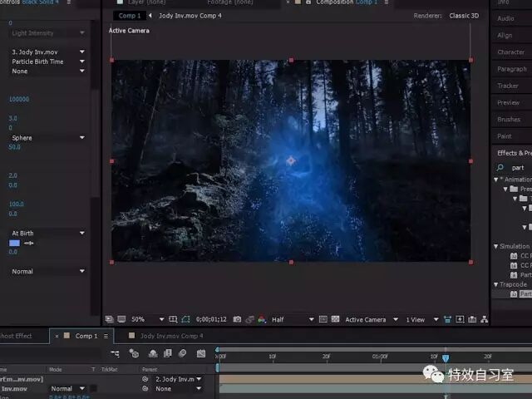Click the effects search field containing 'part'
Image resolution: width=532 pixels, height=399 pixels.
[519, 168]
